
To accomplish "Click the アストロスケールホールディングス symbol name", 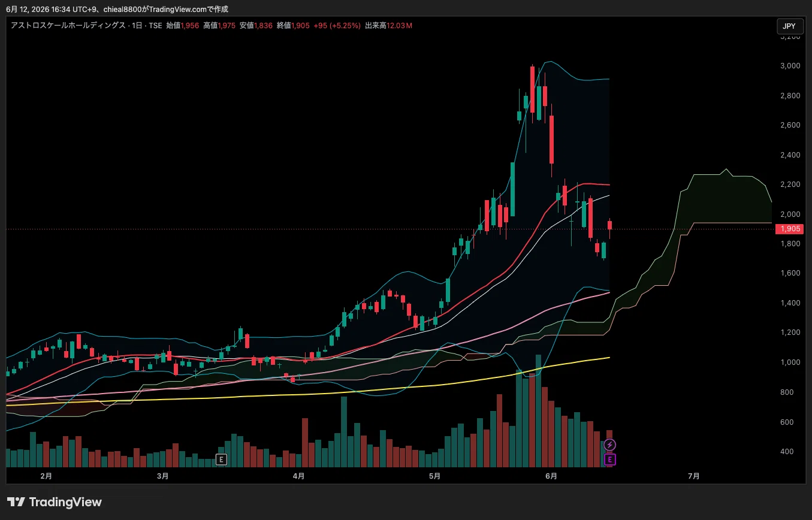I will [x=68, y=26].
